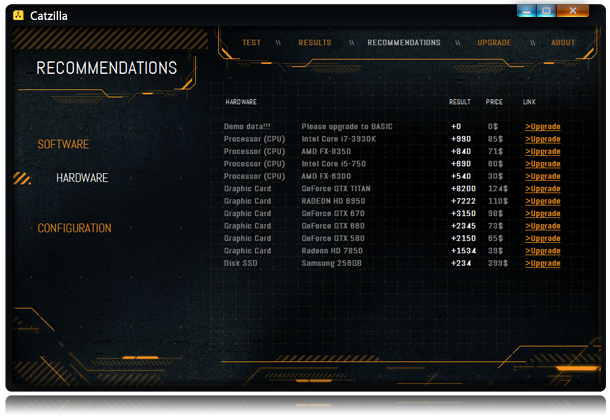Click the '124$' price value

(x=498, y=189)
